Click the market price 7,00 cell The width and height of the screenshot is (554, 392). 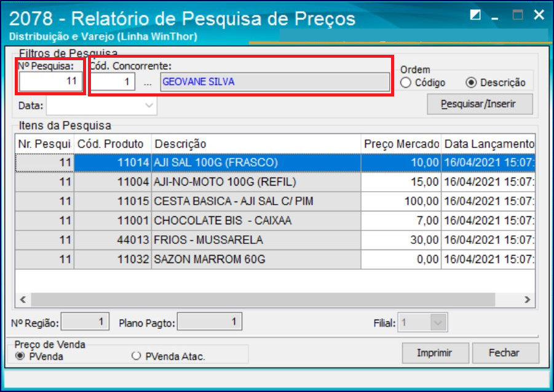(401, 221)
